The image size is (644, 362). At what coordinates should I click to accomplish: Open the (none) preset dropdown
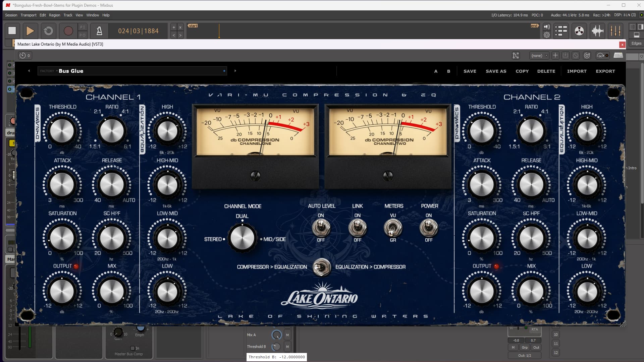(x=539, y=56)
